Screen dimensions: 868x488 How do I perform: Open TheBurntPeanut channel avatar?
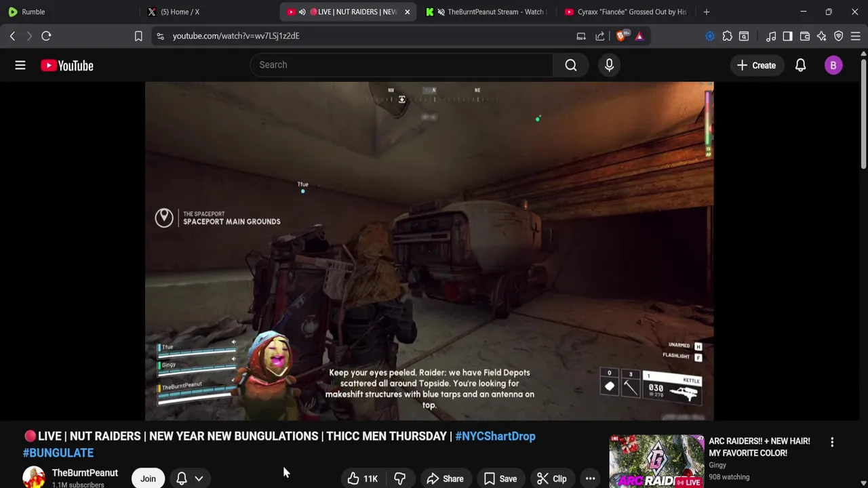(x=34, y=478)
